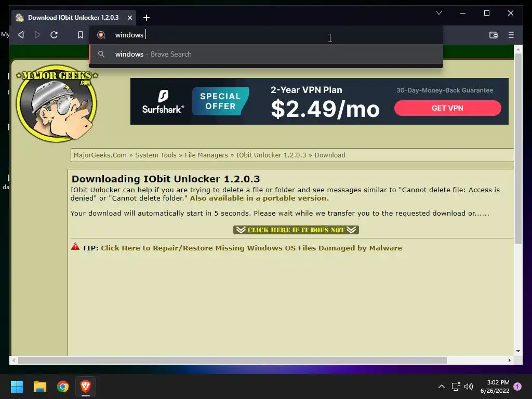Open the Brave hamburger main menu
Screen dimensions: 532x399
pos(511,35)
